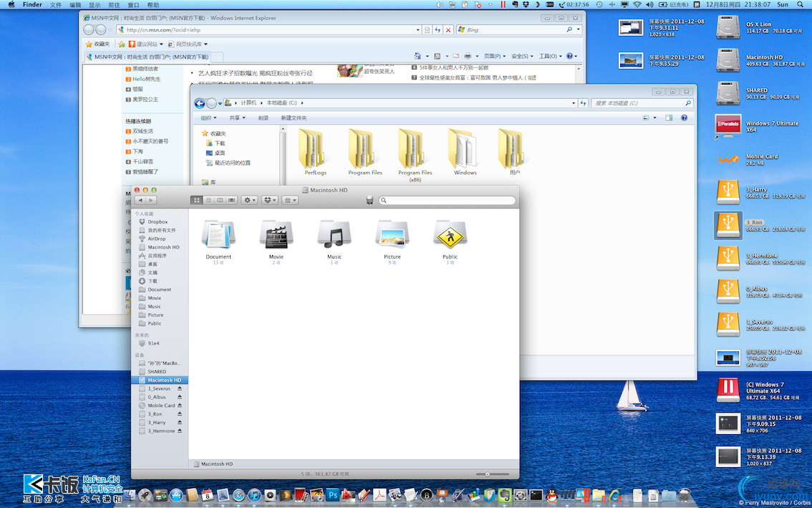Viewport: 812px width, 508px height.
Task: Open the 前往 menu in the Mac menu bar
Action: point(114,5)
